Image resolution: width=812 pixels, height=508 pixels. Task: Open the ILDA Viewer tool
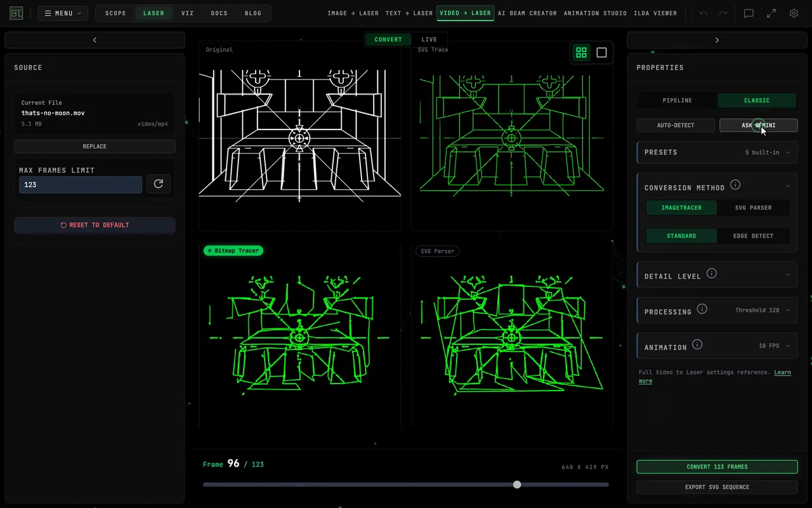(x=655, y=13)
